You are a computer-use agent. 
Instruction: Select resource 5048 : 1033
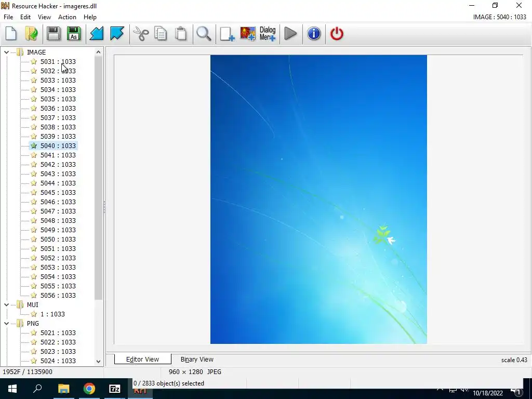click(58, 220)
